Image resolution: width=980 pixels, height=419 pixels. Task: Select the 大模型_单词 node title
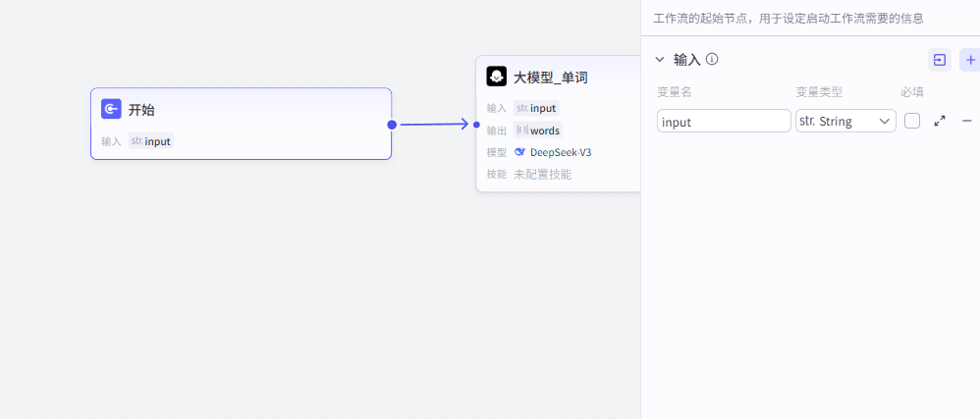[x=551, y=78]
